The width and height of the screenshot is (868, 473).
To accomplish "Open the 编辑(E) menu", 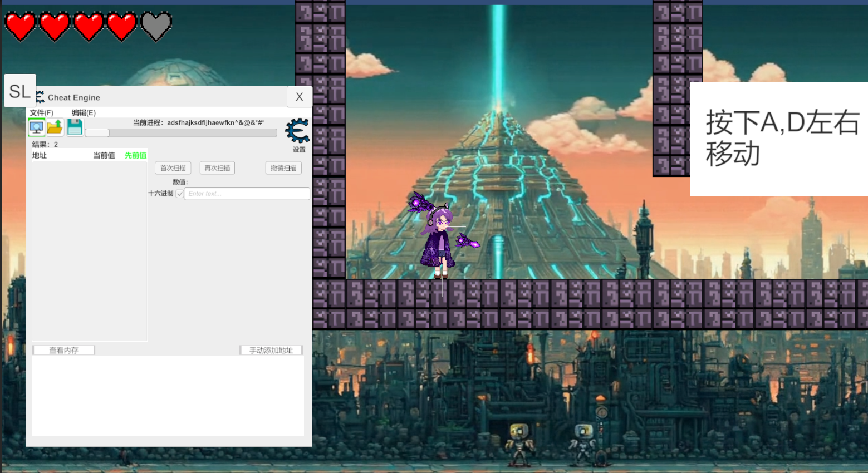I will (x=84, y=112).
